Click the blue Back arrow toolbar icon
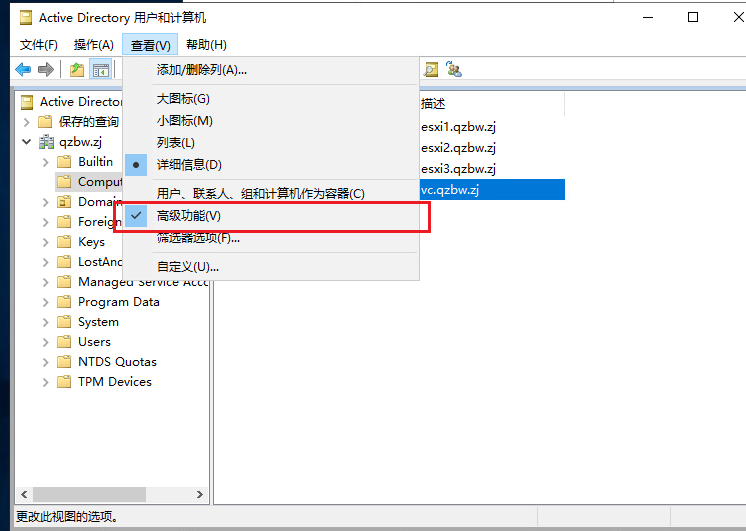 coord(22,69)
